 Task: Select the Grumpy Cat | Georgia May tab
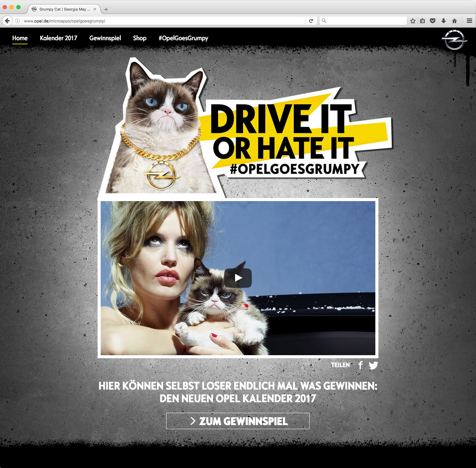[x=64, y=9]
